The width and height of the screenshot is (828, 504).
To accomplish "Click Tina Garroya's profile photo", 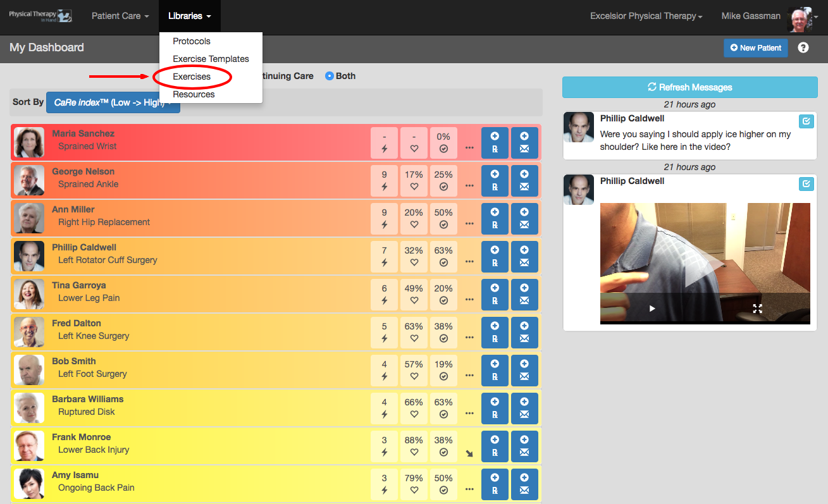I will click(29, 294).
